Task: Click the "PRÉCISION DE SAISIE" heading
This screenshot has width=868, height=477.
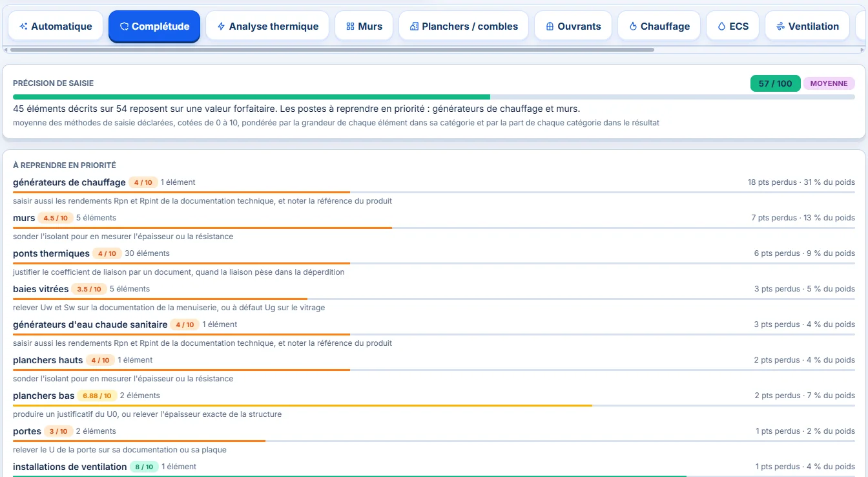Action: click(x=53, y=83)
